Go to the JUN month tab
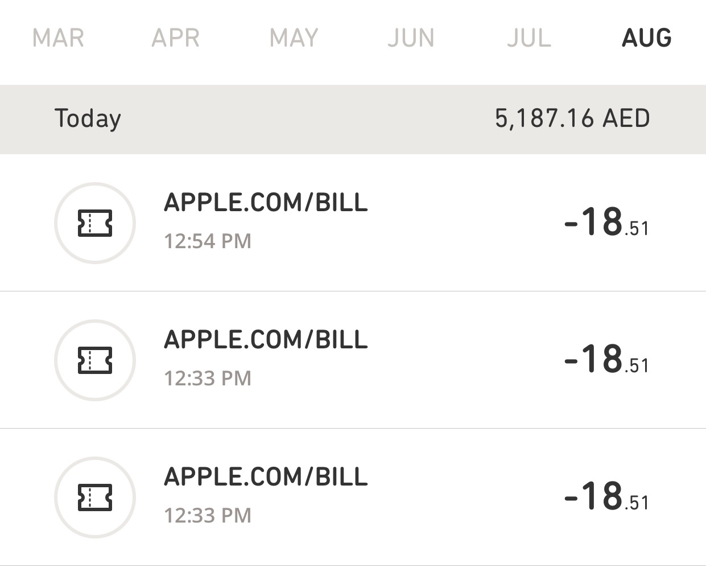This screenshot has width=706, height=588. click(x=411, y=38)
